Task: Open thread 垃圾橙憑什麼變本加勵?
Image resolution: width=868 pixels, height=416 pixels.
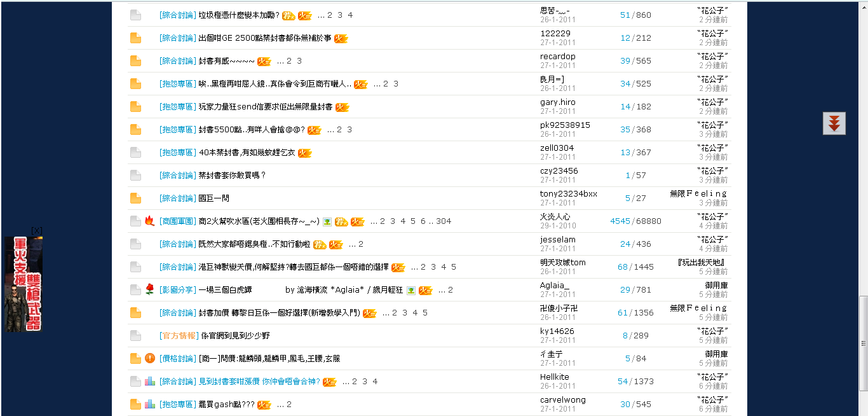Action: (x=239, y=15)
